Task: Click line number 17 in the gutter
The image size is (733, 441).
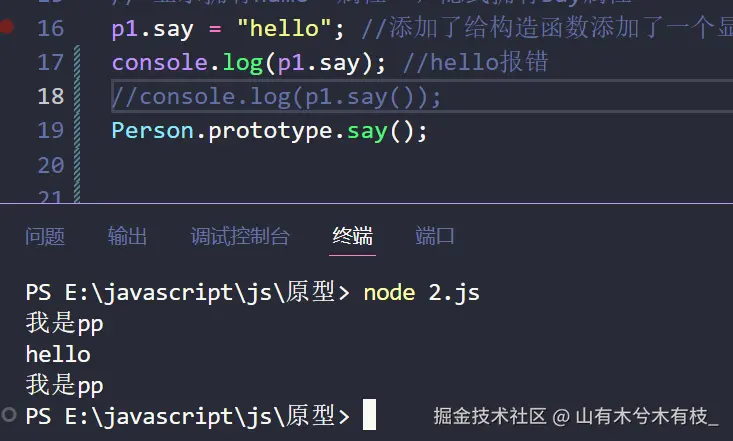Action: [50, 62]
